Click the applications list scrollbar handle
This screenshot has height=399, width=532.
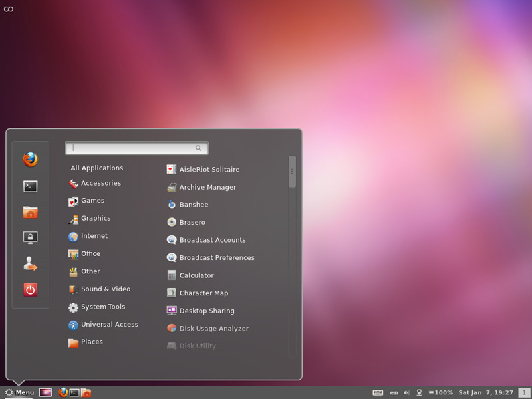click(x=292, y=172)
